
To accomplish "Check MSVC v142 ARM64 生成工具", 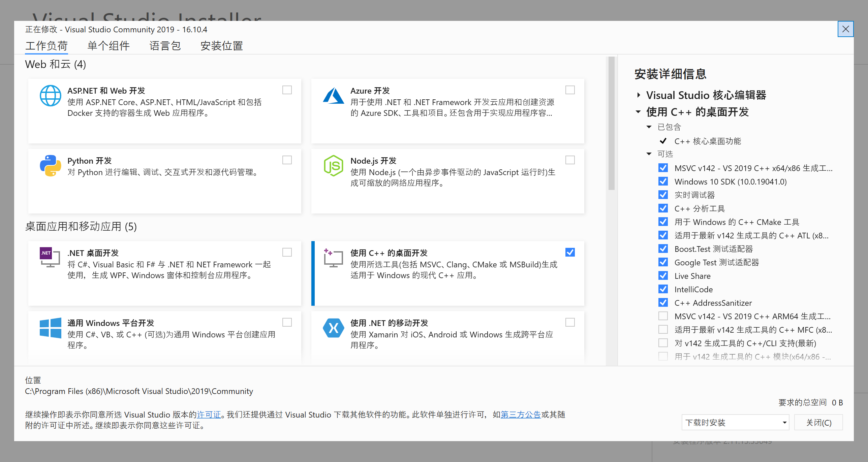I will tap(663, 316).
